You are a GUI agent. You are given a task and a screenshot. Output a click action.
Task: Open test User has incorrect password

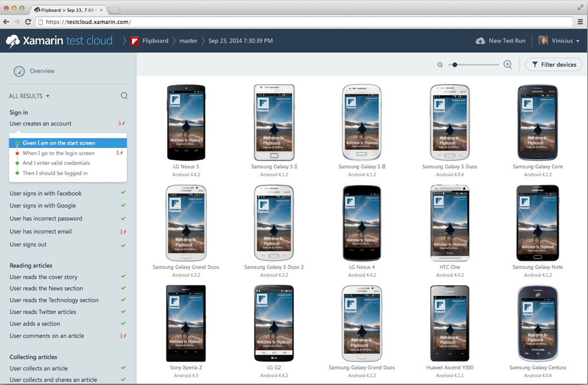(x=46, y=219)
